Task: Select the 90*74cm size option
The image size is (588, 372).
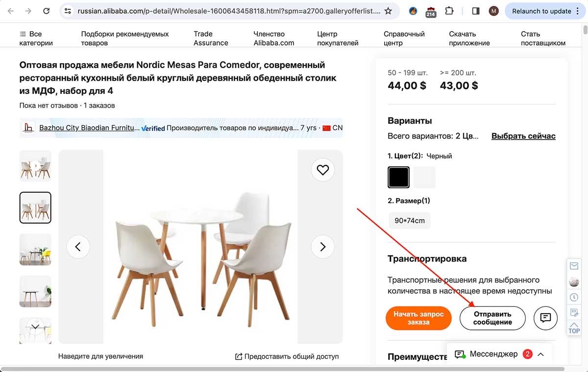Action: [x=410, y=220]
